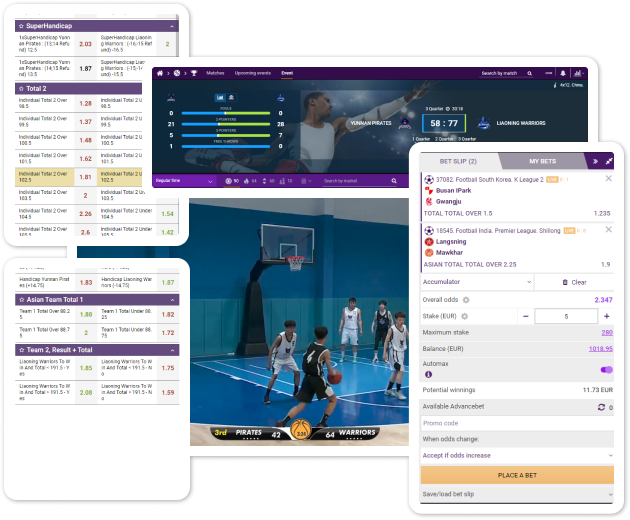Collapse the SuperHandicap section

click(172, 26)
